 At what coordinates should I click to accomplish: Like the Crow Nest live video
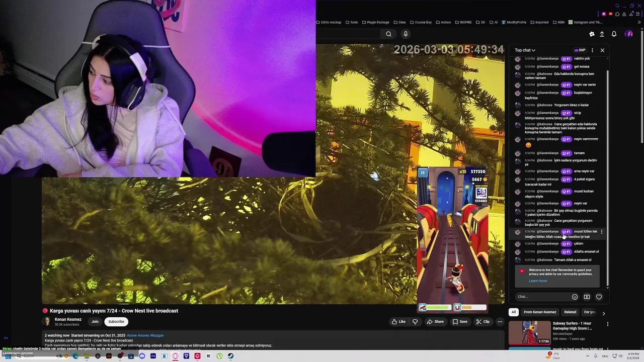[x=398, y=321]
